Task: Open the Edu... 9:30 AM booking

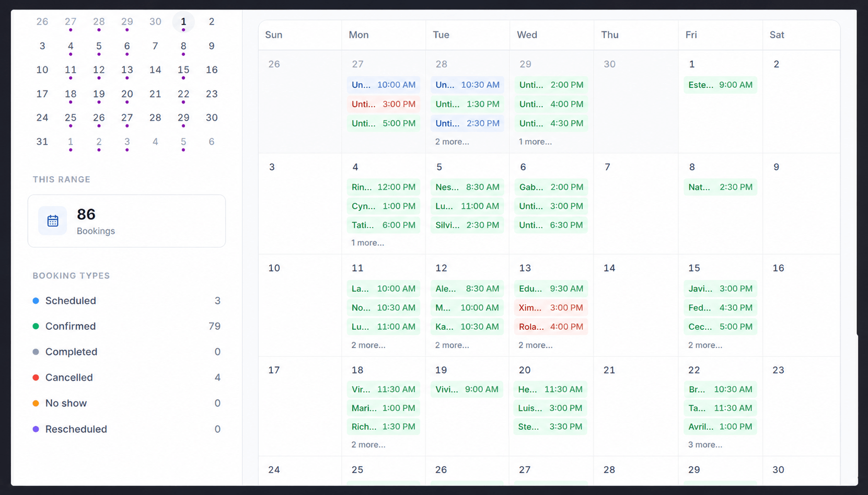Action: click(551, 289)
